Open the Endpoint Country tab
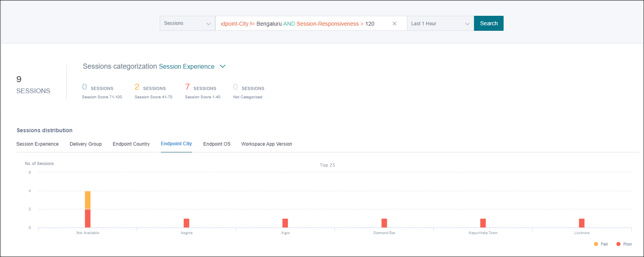This screenshot has height=257, width=644. click(x=131, y=144)
